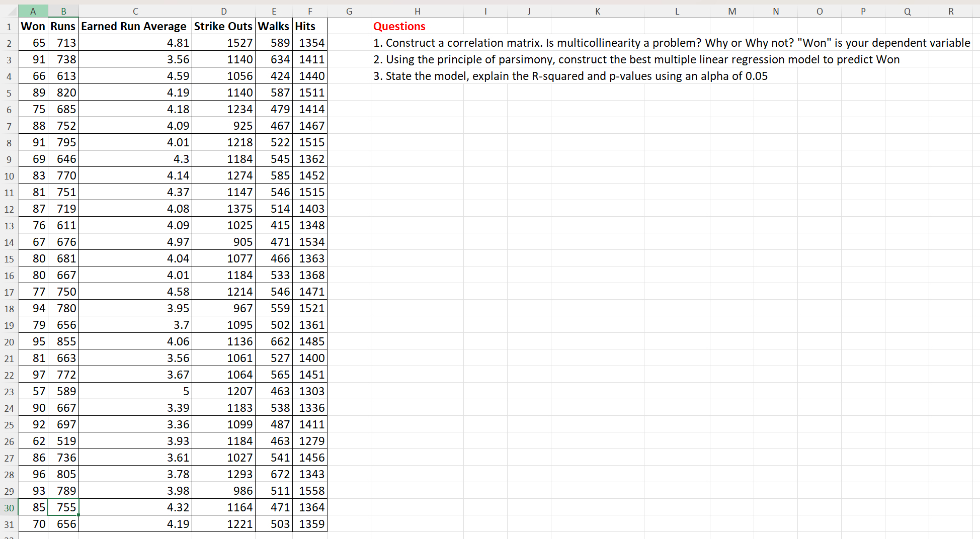Select the Hits cell containing 1354

(x=310, y=43)
